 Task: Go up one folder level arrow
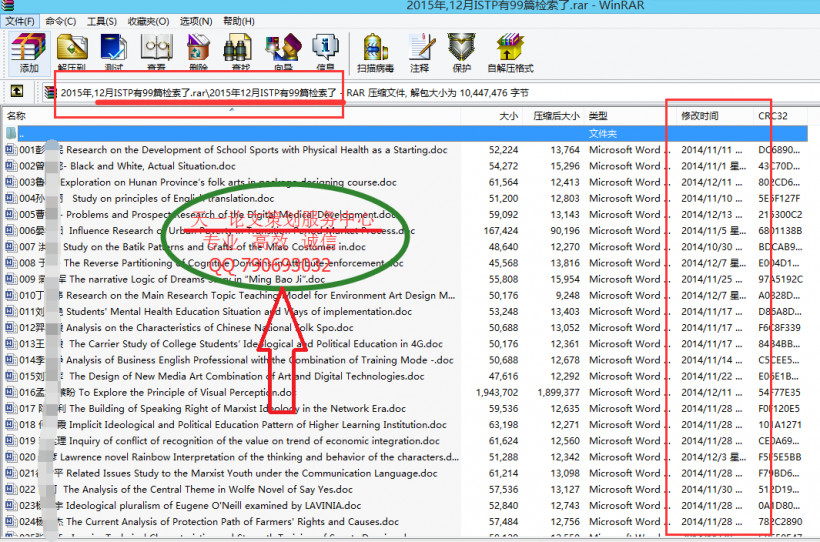coord(17,92)
